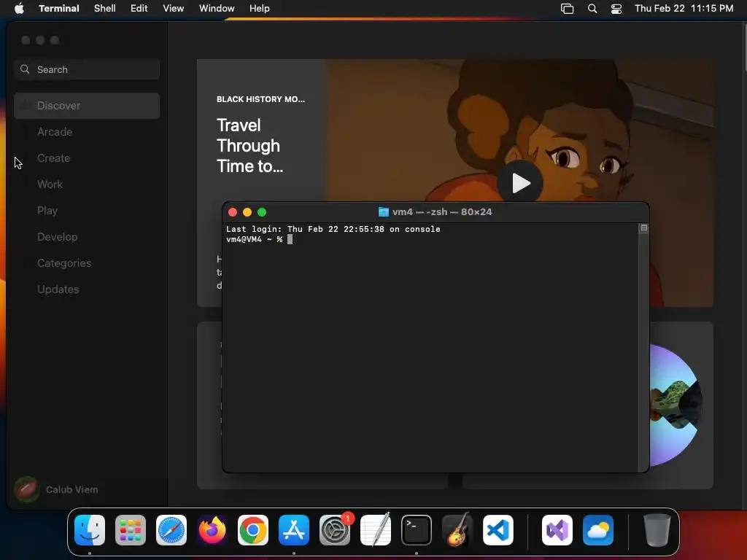This screenshot has height=560, width=747.
Task: Open the Edit menu
Action: [139, 8]
